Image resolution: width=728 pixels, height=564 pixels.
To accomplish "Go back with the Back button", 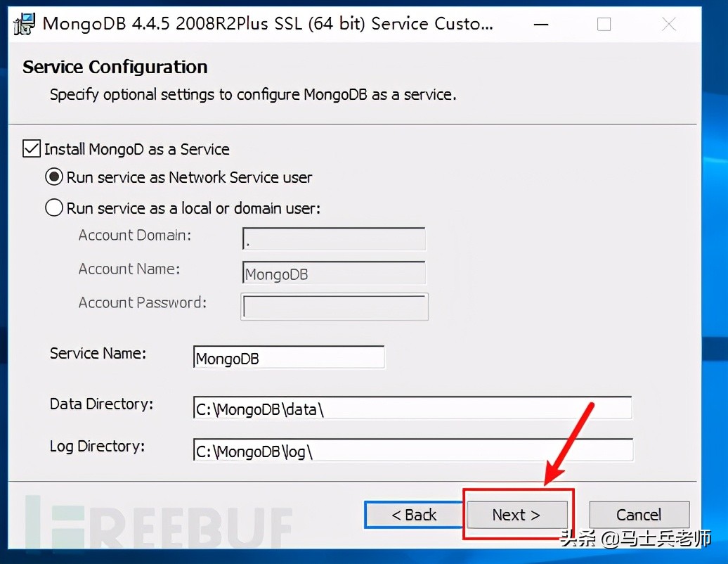I will click(x=414, y=515).
